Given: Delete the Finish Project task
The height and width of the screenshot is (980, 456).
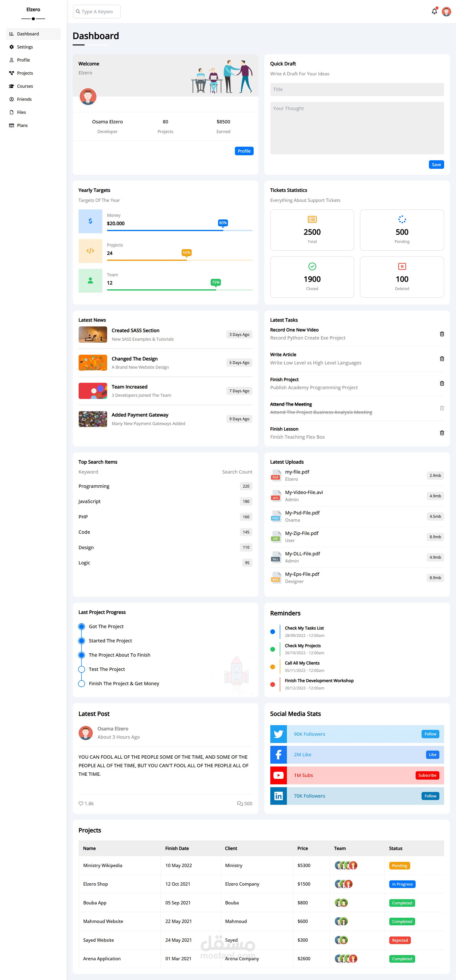Looking at the screenshot, I should (x=442, y=383).
